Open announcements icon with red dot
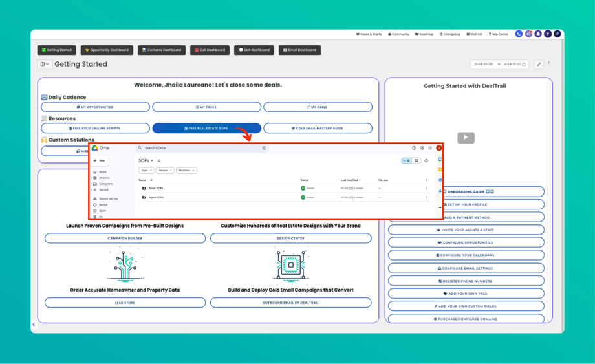 pos(528,34)
